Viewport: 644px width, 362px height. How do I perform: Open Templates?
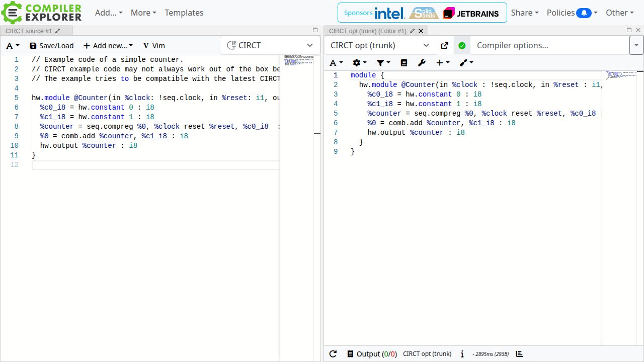click(184, 13)
